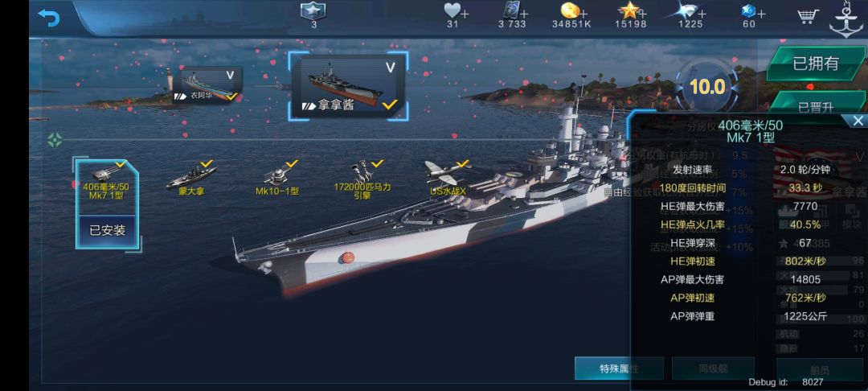Click the 已拥有 owned button
Viewport: 868px width, 391px height.
816,64
